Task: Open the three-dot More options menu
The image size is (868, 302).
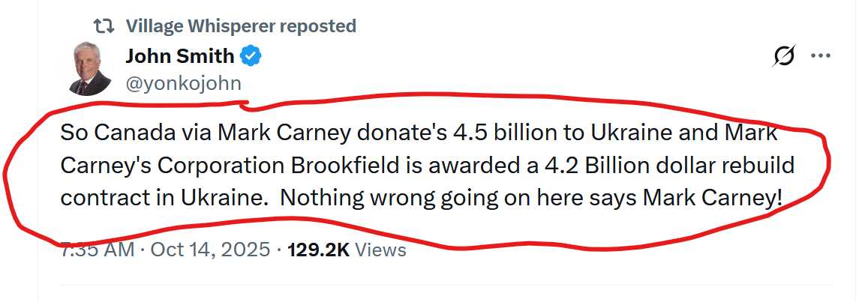Action: [821, 56]
